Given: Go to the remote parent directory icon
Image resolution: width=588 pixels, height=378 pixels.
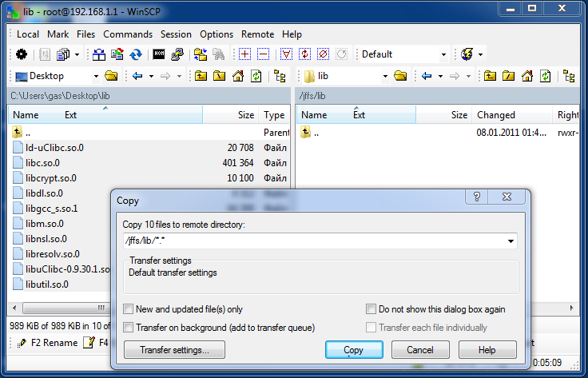Looking at the screenshot, I should click(x=490, y=76).
